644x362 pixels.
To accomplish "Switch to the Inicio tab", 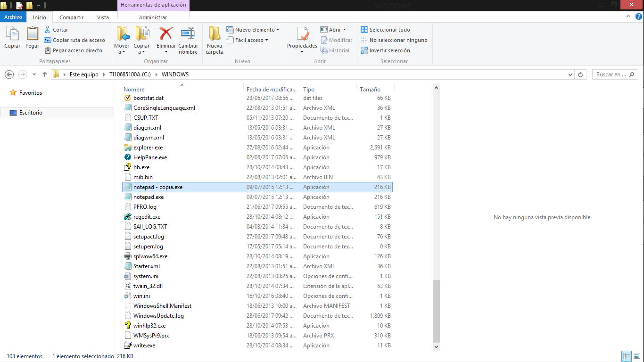I will click(40, 17).
